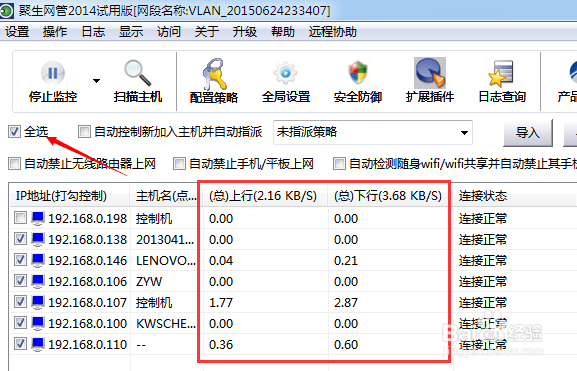This screenshot has height=371, width=577.
Task: Click computer icon for 192.168.0.107
Action: [x=38, y=302]
